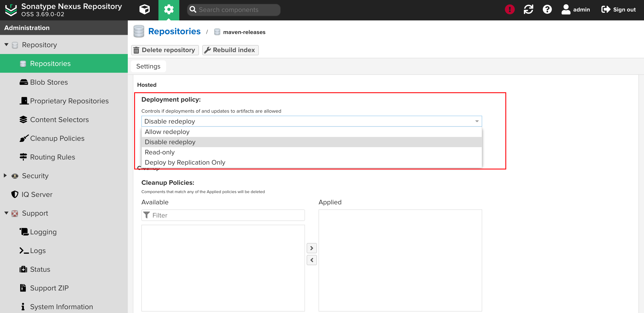This screenshot has height=313, width=644.
Task: Choose Read-only deployment policy
Action: (160, 152)
